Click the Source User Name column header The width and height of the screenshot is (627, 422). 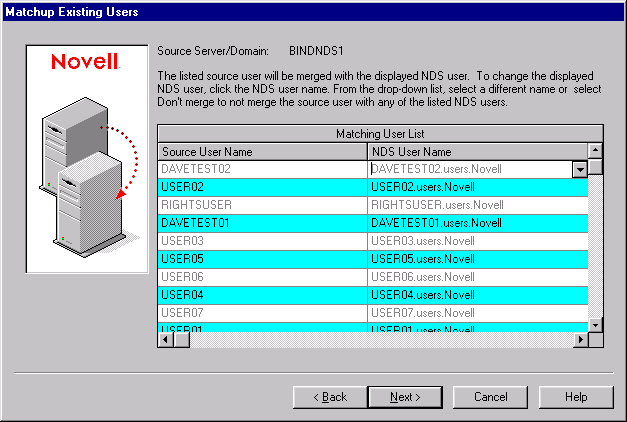click(262, 151)
